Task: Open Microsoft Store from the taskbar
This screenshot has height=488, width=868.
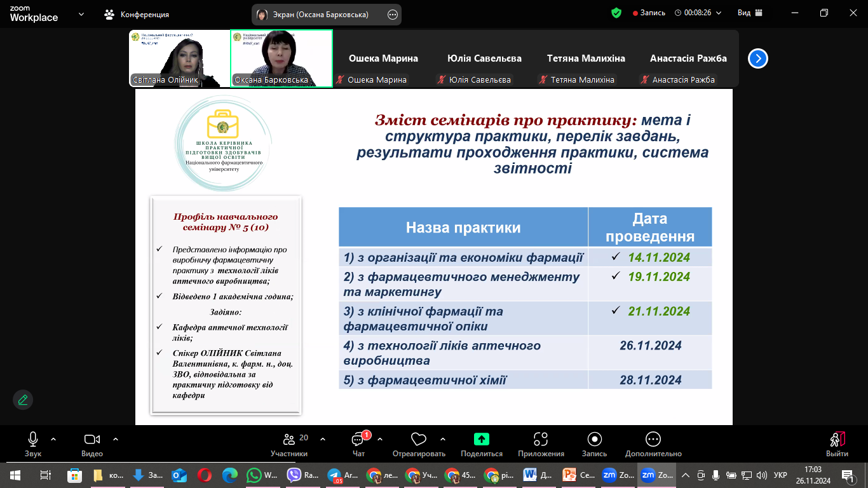Action: tap(74, 475)
